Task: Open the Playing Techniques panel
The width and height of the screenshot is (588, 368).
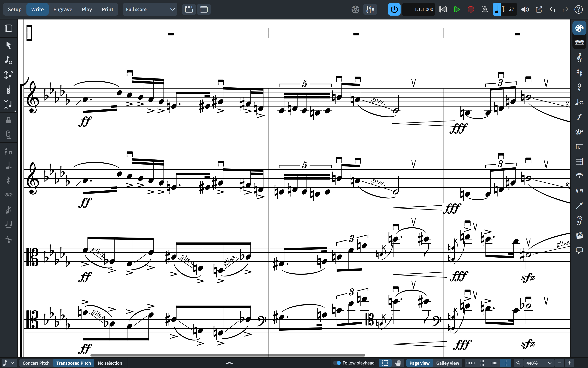Action: (x=579, y=191)
